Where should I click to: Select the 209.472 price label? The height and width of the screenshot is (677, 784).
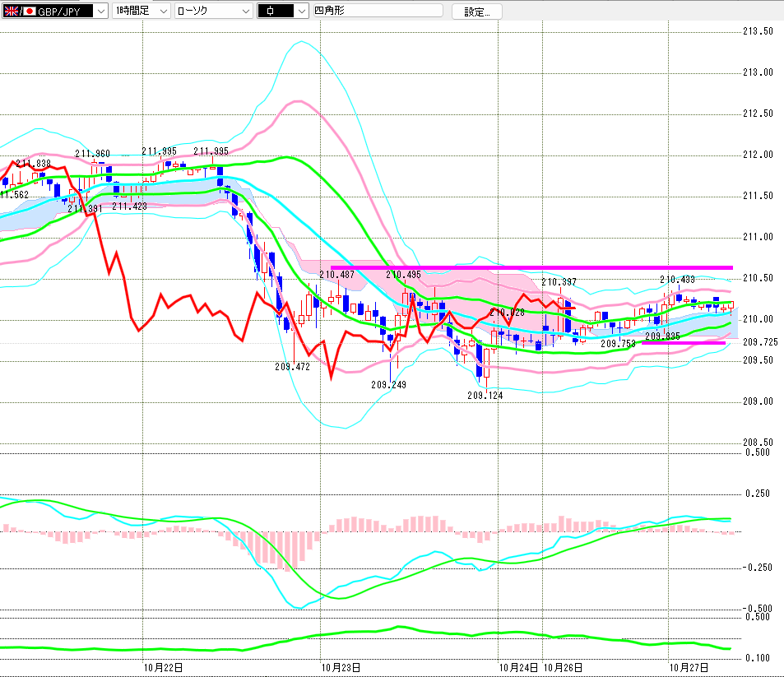pyautogui.click(x=293, y=367)
